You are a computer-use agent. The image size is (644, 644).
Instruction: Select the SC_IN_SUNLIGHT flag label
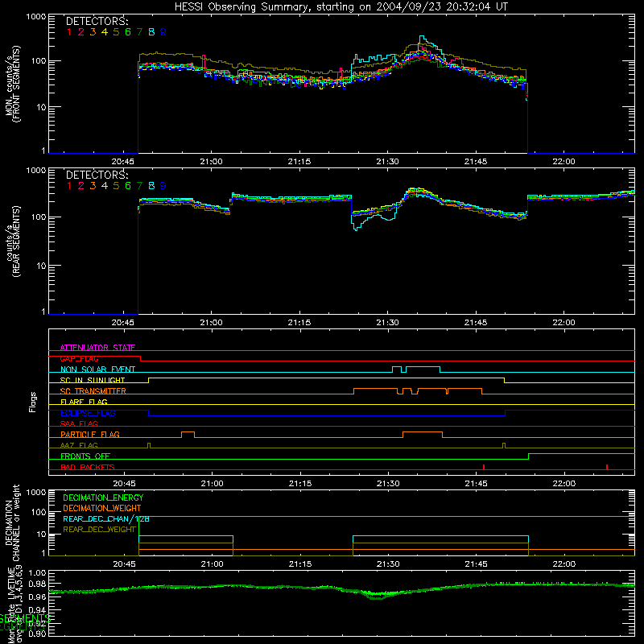[x=93, y=380]
